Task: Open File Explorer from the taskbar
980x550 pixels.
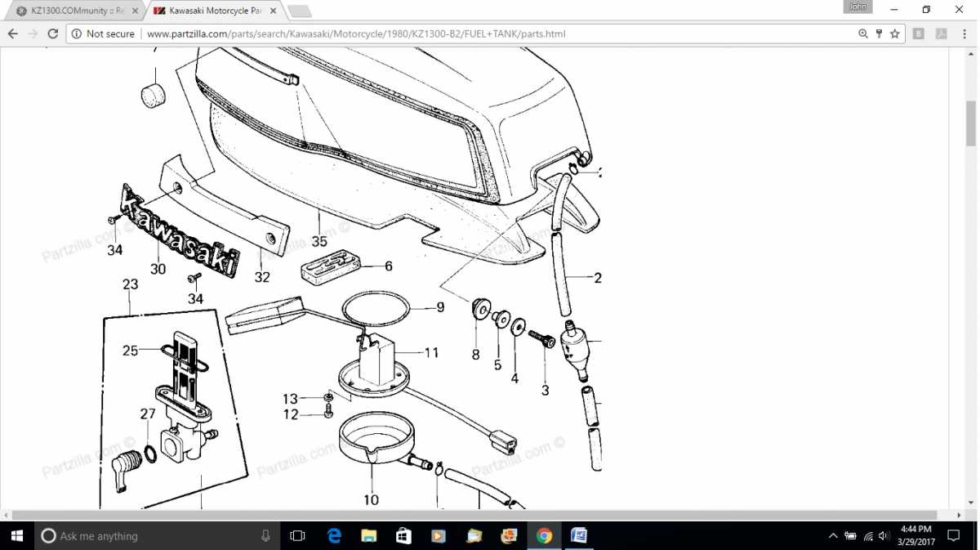Action: tap(369, 536)
